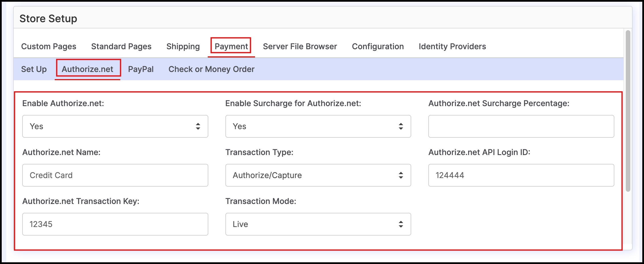
Task: Open Enable Surcharge for Authorize.net dropdown
Action: coord(318,126)
